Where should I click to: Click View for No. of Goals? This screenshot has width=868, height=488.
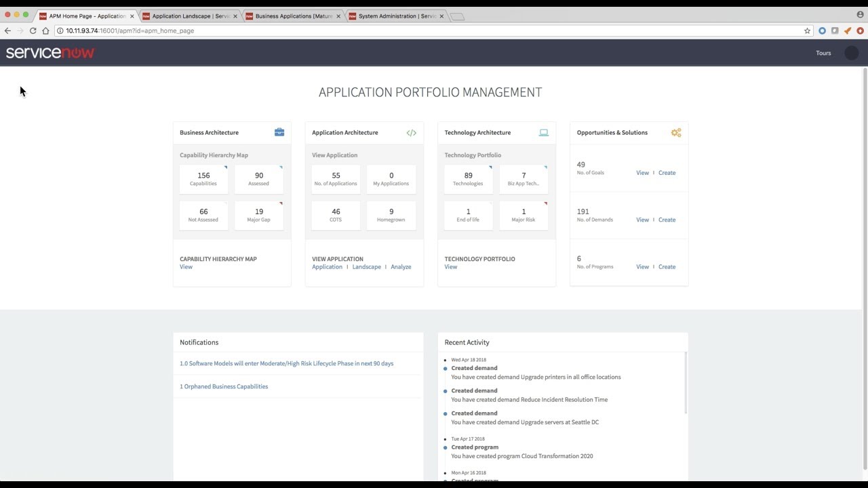click(x=642, y=173)
